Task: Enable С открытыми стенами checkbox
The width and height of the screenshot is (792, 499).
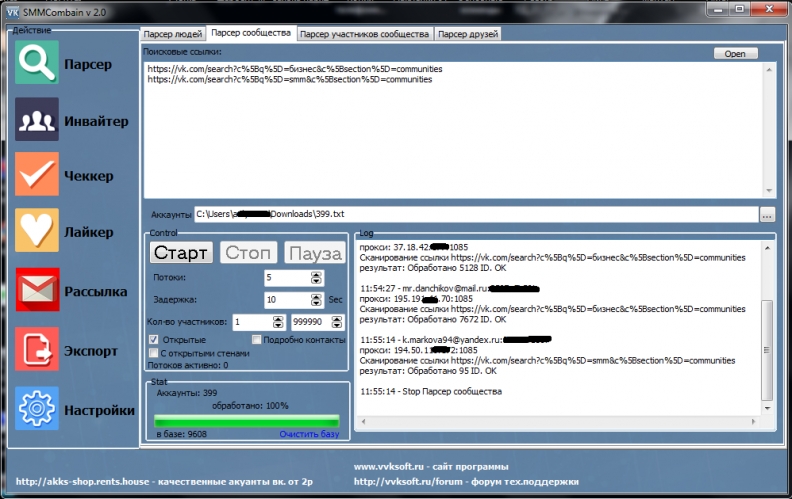Action: pos(154,353)
